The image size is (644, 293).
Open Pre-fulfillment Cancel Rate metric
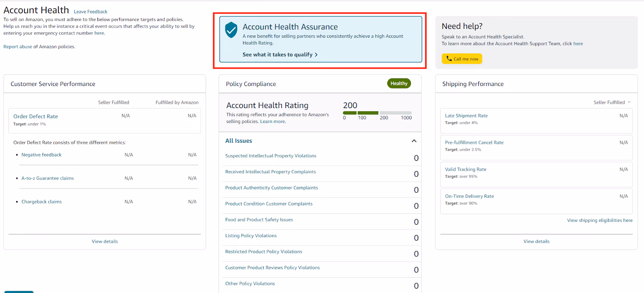point(474,143)
